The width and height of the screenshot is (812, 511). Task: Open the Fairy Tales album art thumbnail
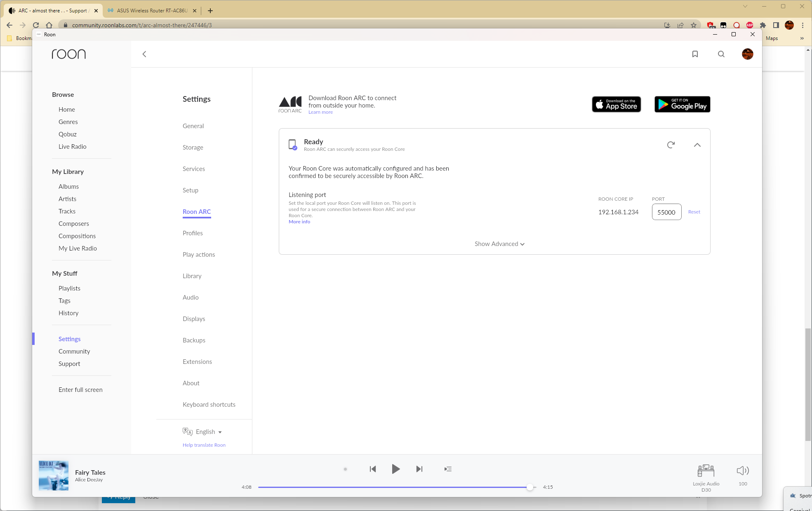click(54, 476)
